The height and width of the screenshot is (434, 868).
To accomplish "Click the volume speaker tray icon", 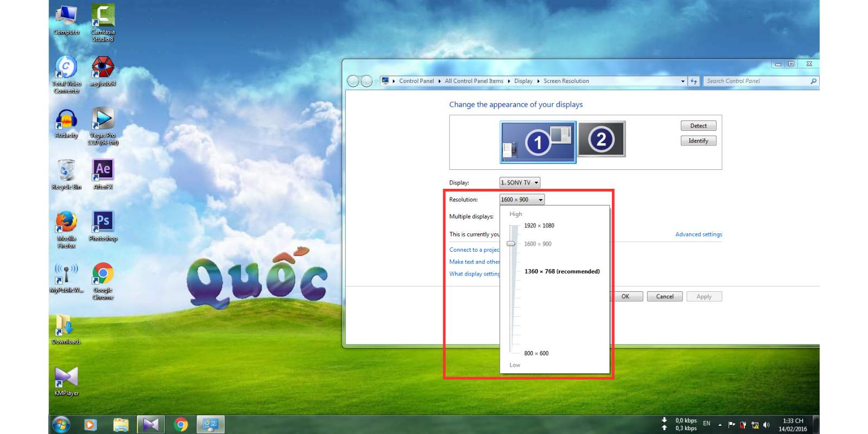I will click(766, 425).
